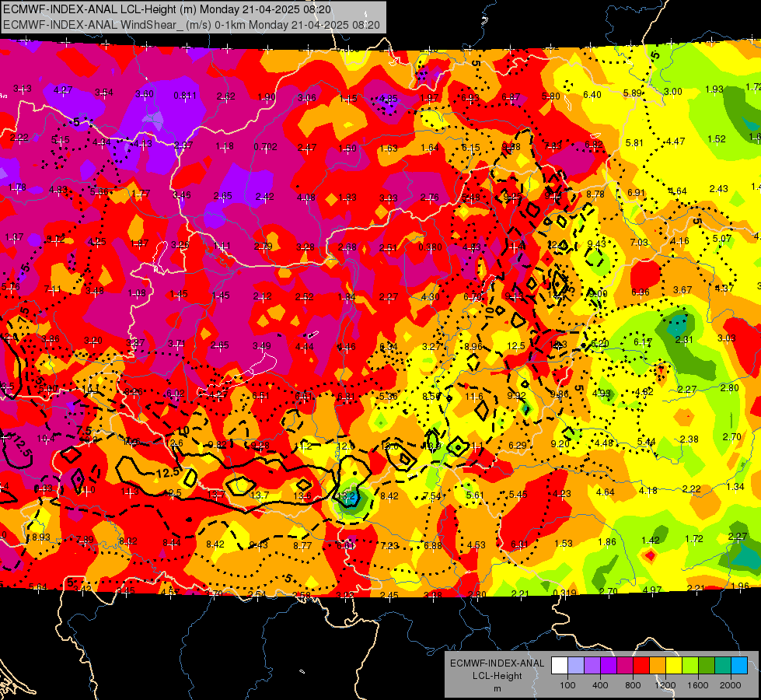Click the orange legend swatch
The width and height of the screenshot is (761, 700).
point(658,666)
